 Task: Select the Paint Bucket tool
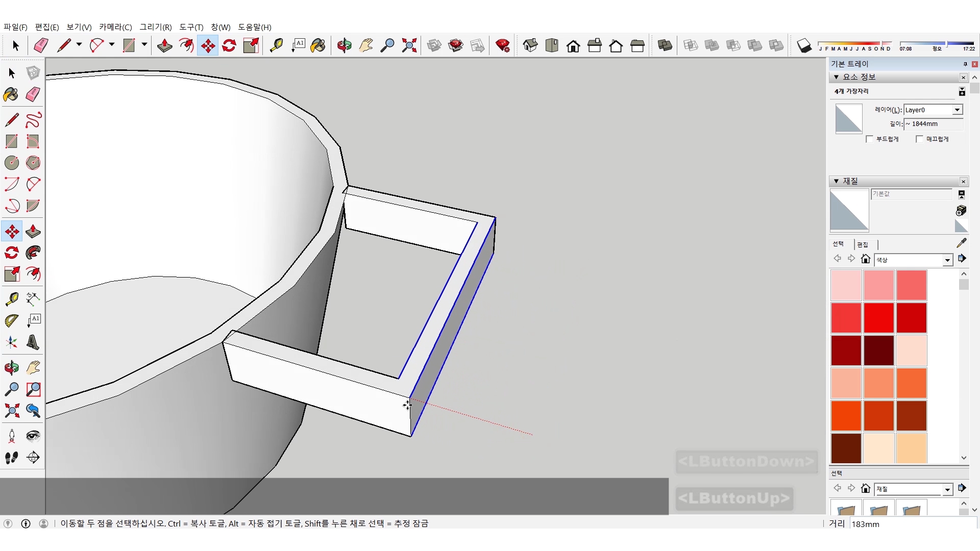11,94
